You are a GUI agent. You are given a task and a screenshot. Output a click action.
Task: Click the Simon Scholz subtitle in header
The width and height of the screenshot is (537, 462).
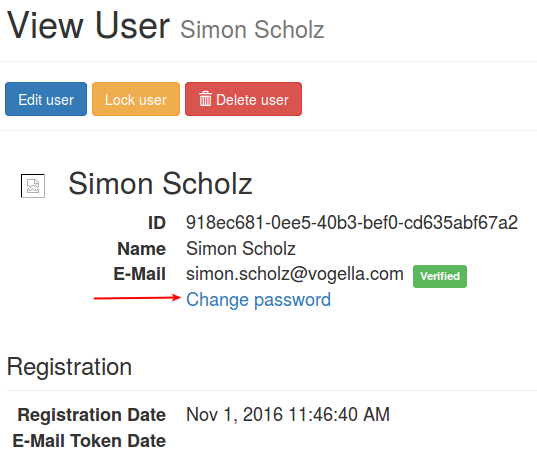click(252, 29)
